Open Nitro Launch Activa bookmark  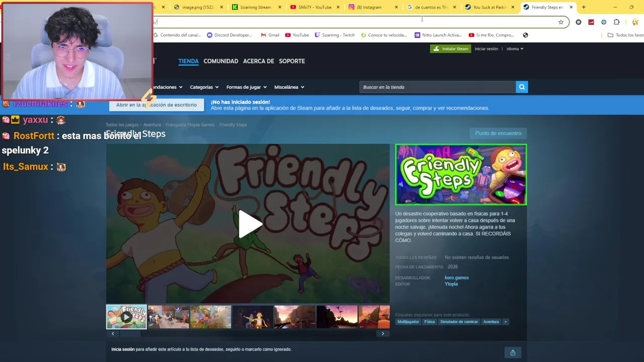coord(438,35)
